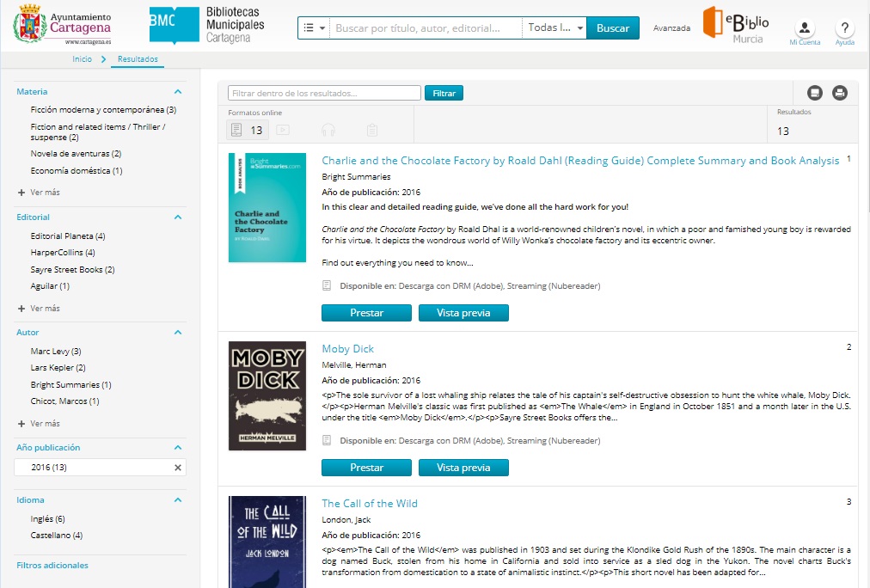This screenshot has width=870, height=588.
Task: Go to Inicio breadcrumb
Action: (82, 59)
